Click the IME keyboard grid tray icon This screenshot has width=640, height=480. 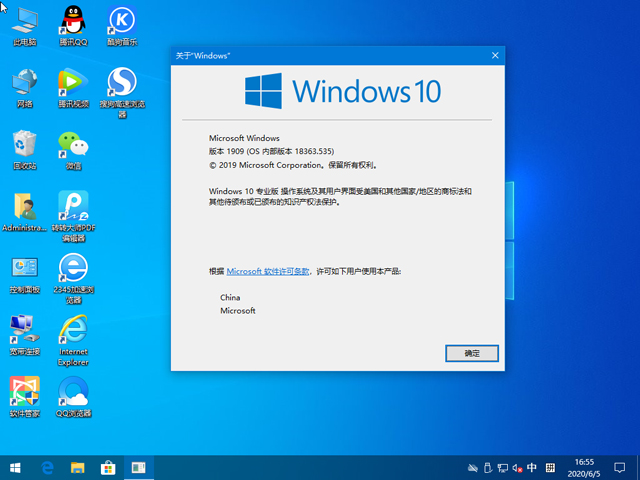pos(550,468)
